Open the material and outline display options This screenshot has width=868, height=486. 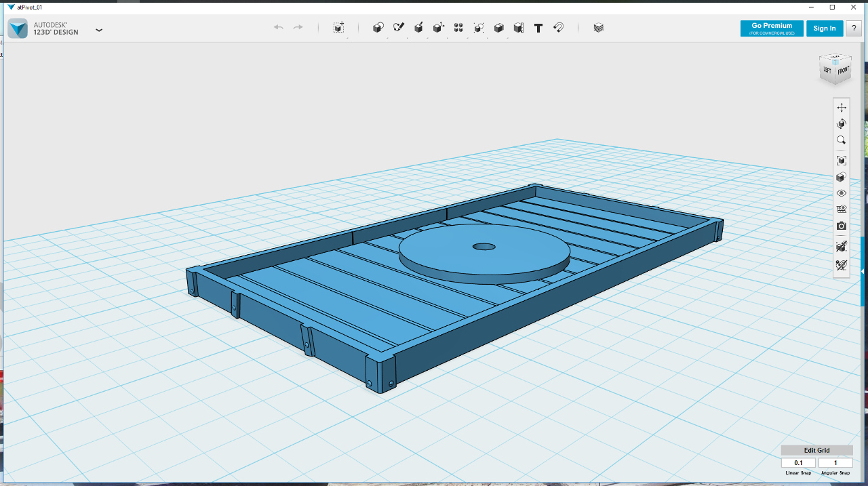coord(842,177)
